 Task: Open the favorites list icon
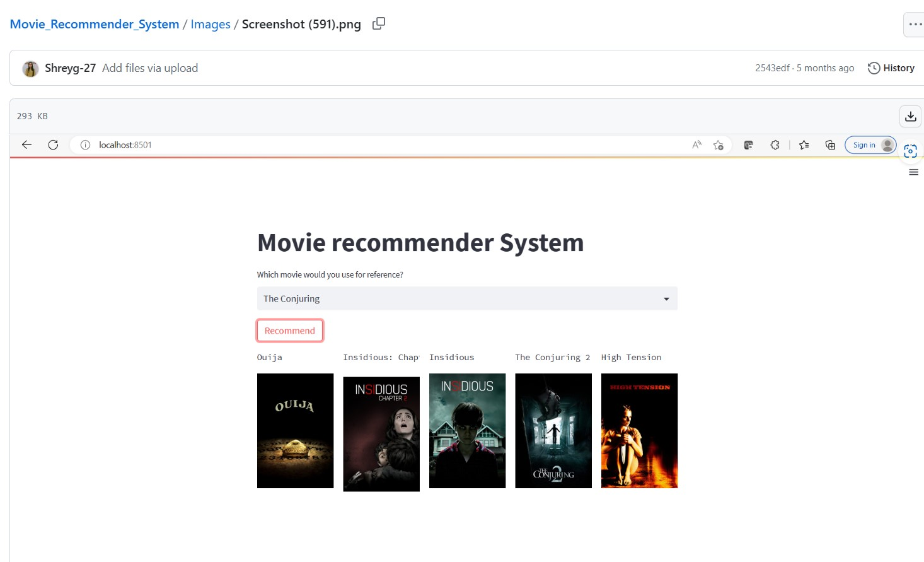click(x=804, y=144)
